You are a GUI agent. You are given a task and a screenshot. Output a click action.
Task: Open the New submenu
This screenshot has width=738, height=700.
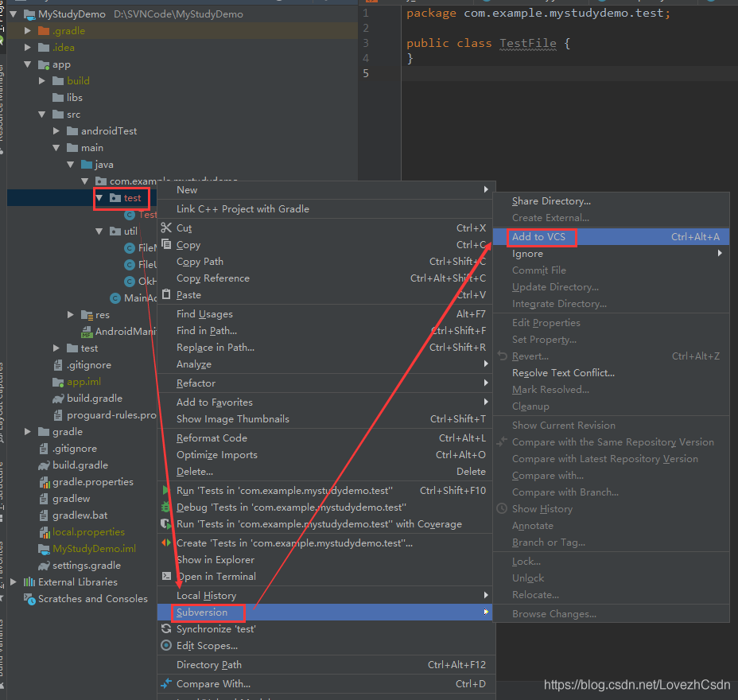coord(326,189)
